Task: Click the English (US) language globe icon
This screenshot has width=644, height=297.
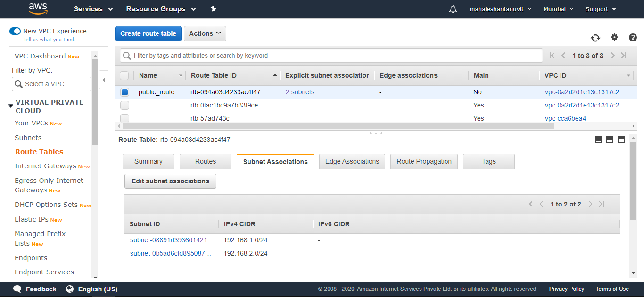Action: point(70,289)
